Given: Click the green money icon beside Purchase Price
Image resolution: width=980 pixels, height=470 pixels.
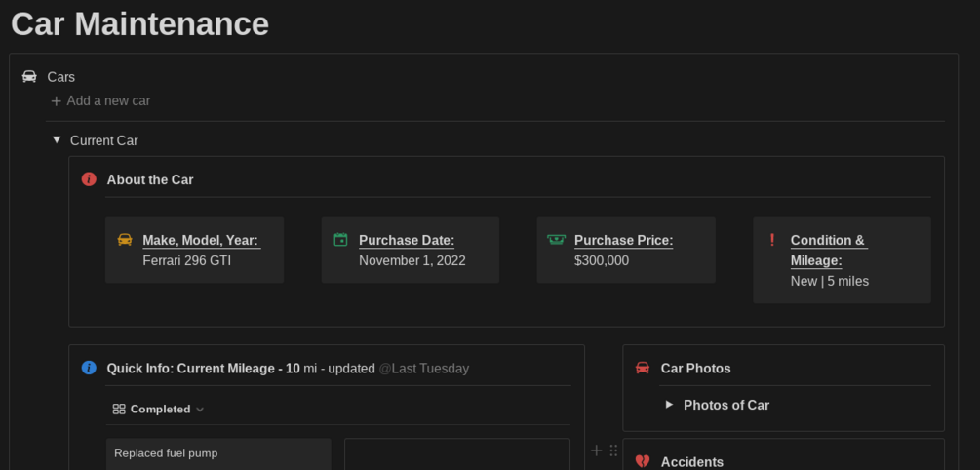Looking at the screenshot, I should click(x=556, y=240).
